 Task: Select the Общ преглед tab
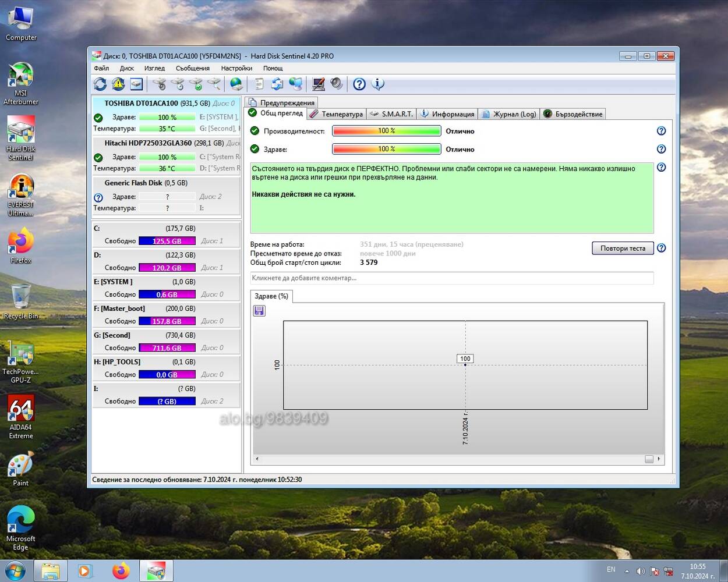276,113
